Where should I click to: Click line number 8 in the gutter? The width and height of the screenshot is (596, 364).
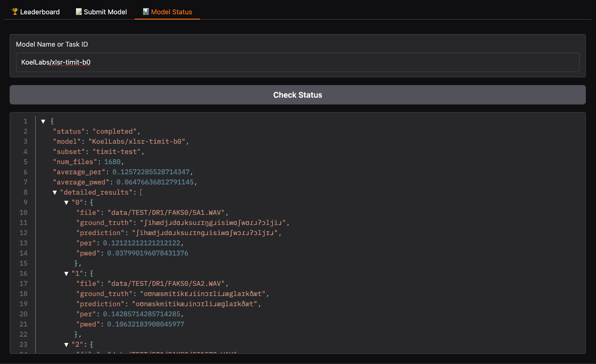[25, 192]
